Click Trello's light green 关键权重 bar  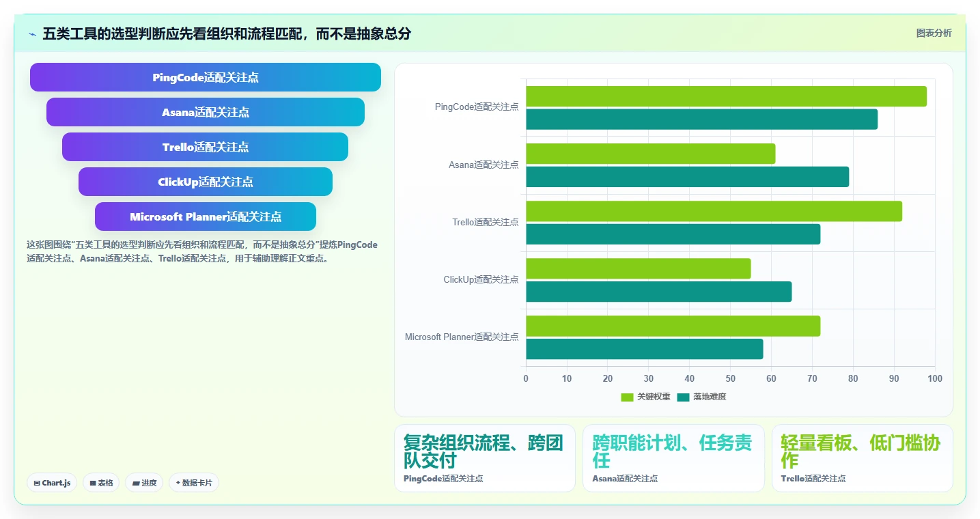click(x=714, y=211)
